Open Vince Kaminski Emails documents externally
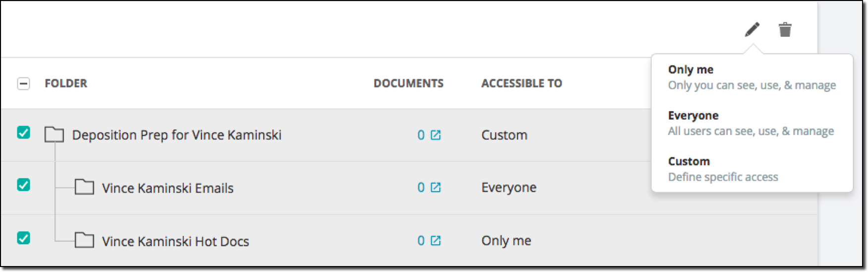868x272 pixels. coord(436,188)
